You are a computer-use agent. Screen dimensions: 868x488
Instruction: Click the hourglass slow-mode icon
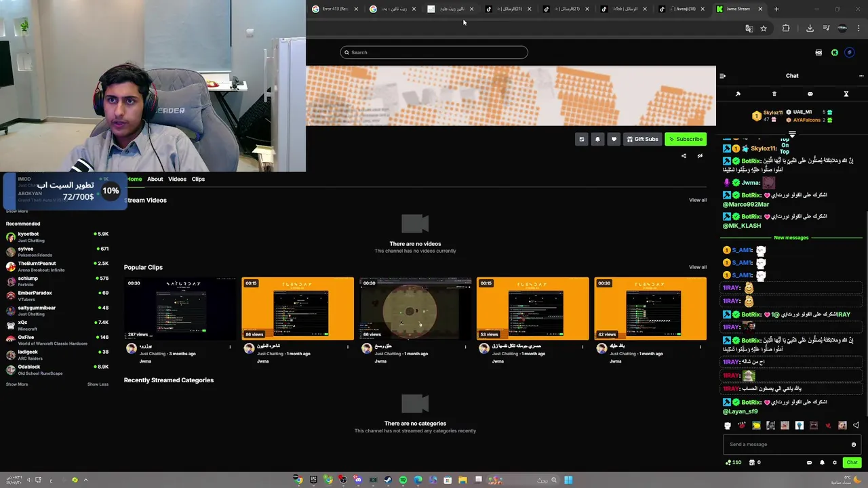(x=846, y=94)
